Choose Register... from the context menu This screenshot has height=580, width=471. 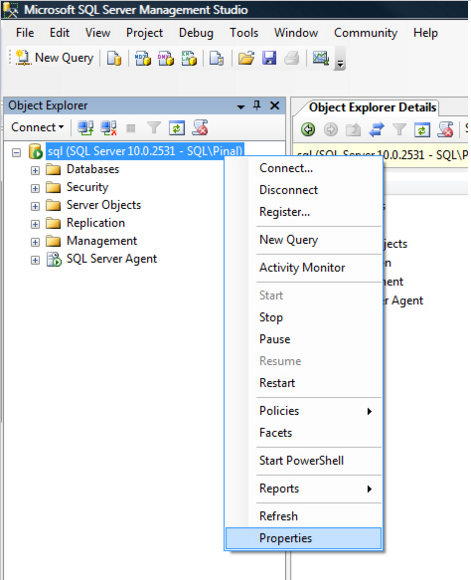(303, 212)
